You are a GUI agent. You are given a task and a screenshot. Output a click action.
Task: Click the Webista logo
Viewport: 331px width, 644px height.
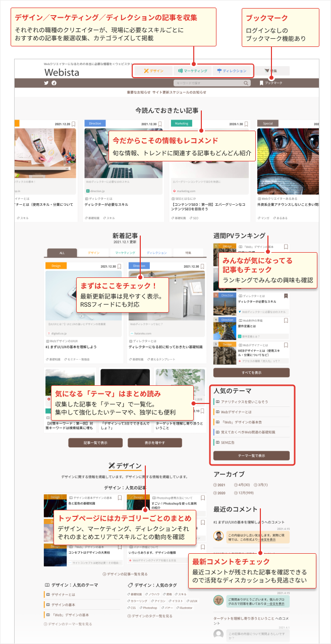62,73
